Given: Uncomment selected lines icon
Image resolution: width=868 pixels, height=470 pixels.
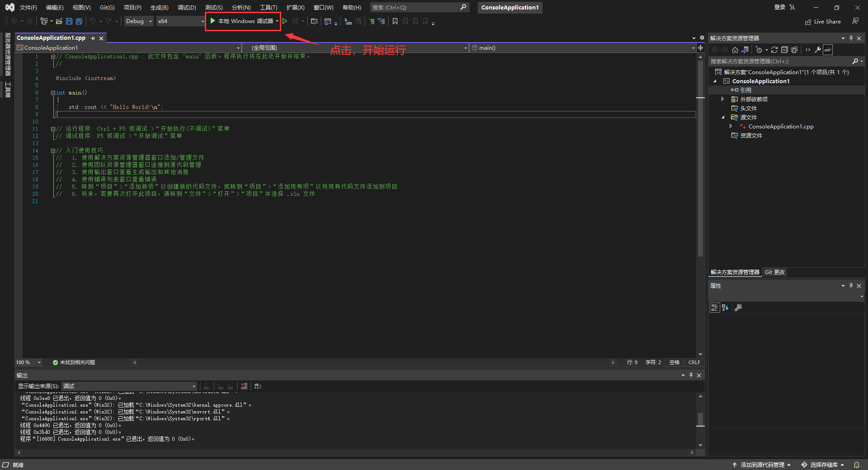Looking at the screenshot, I should (x=382, y=21).
